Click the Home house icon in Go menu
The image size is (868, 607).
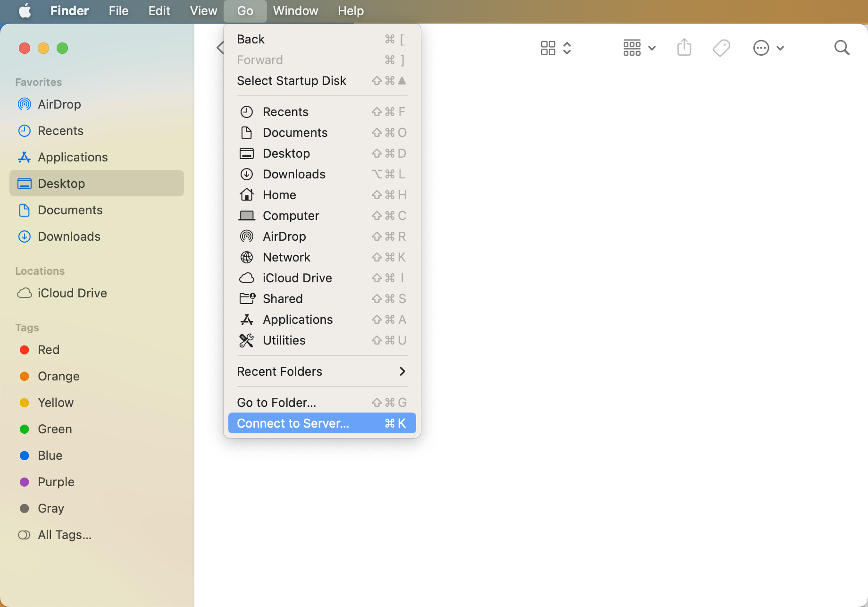point(247,195)
